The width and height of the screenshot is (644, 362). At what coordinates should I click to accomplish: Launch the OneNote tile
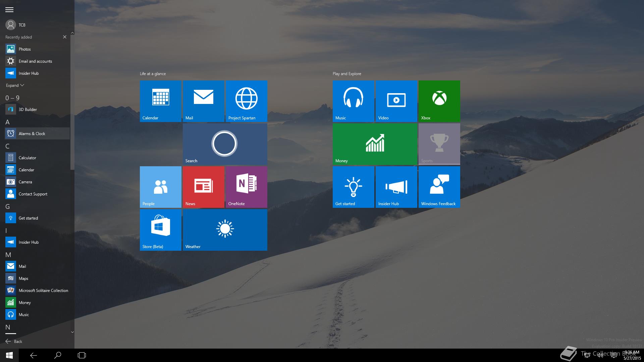point(246,187)
